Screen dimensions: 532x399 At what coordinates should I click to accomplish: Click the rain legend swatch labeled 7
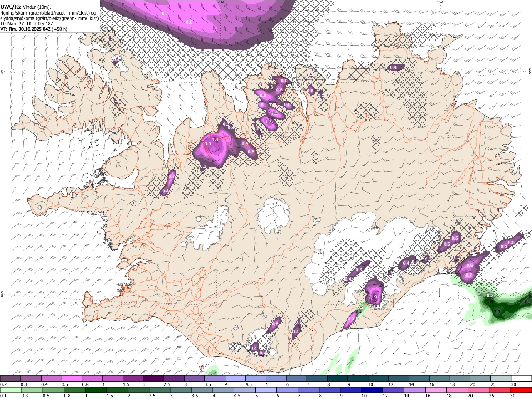pos(308,390)
